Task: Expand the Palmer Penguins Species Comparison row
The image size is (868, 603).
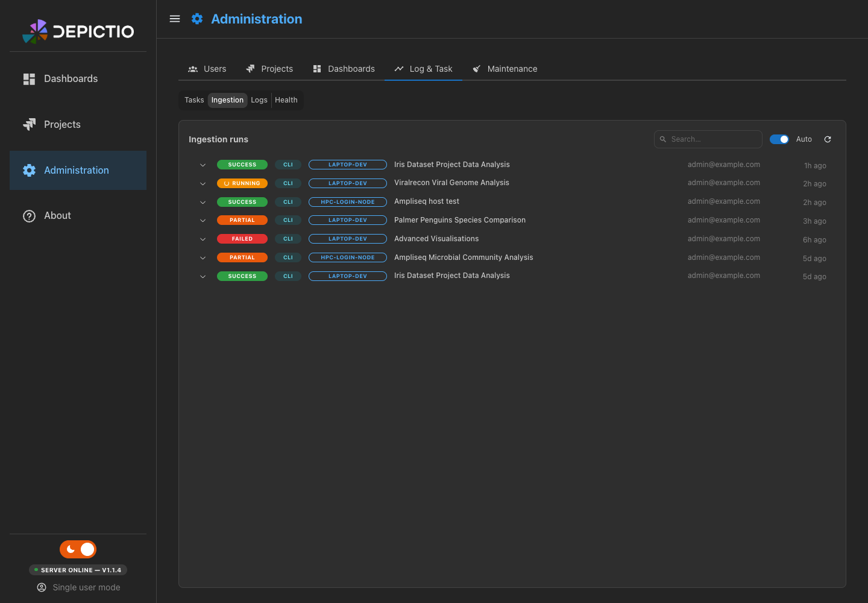Action: [203, 221]
